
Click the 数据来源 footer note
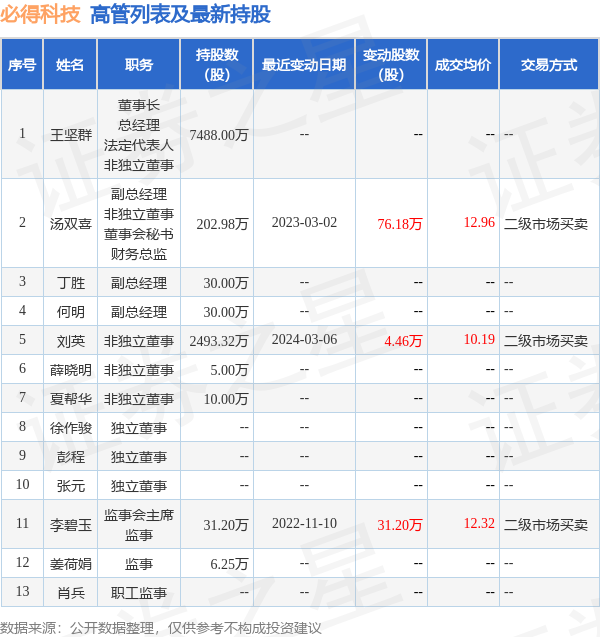160,628
